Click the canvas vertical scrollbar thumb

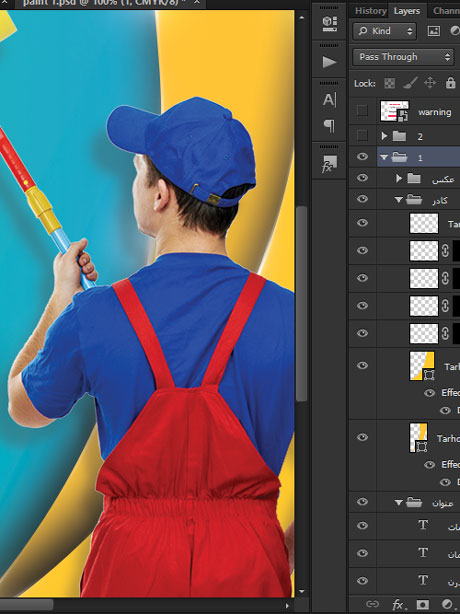(301, 303)
